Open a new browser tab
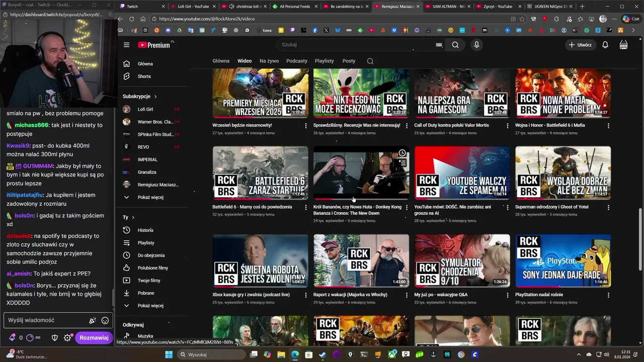 click(582, 7)
